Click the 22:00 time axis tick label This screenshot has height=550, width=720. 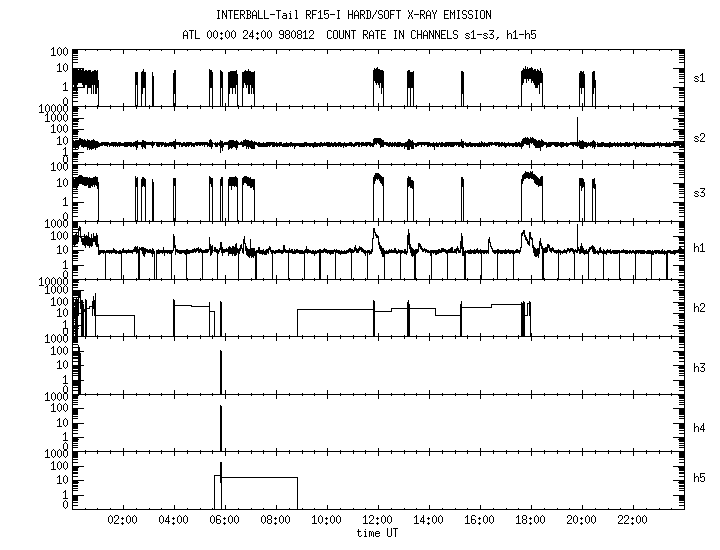pyautogui.click(x=632, y=521)
